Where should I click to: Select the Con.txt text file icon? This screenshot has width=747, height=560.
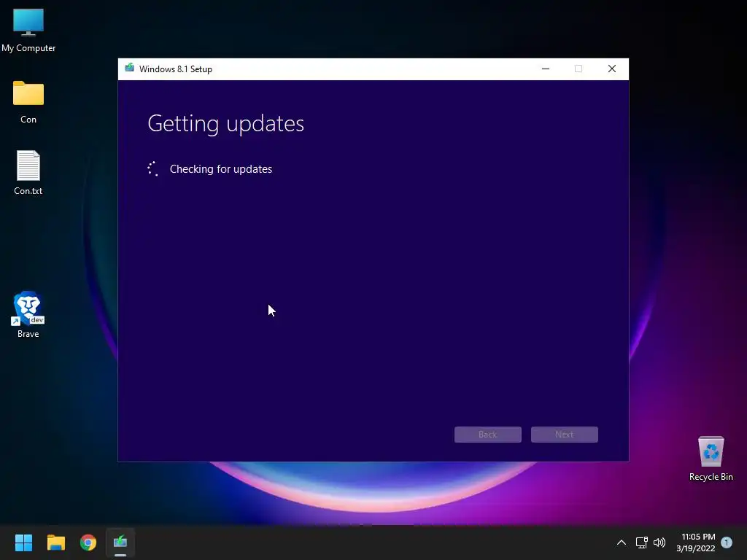point(28,172)
